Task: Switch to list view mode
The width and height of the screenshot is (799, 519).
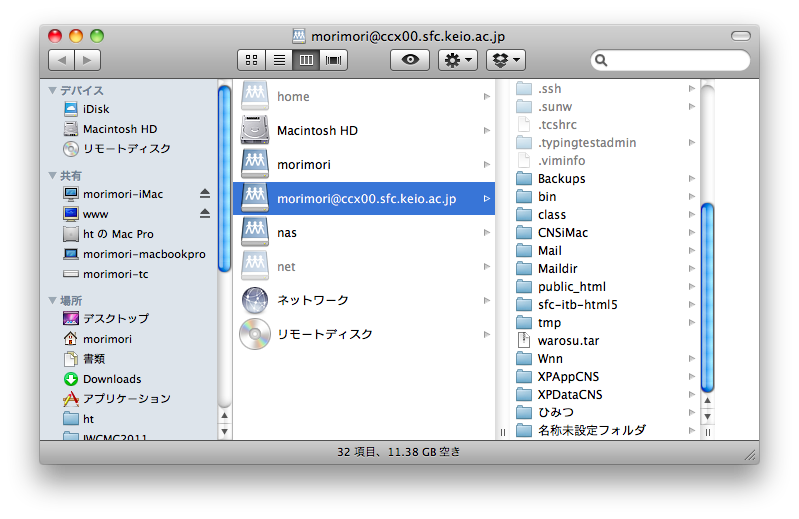Action: pos(279,60)
